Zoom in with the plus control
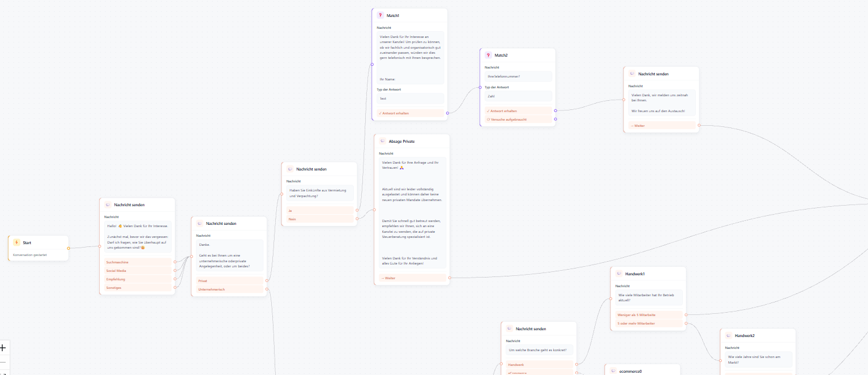Screen dimensions: 868x375 click(3, 348)
